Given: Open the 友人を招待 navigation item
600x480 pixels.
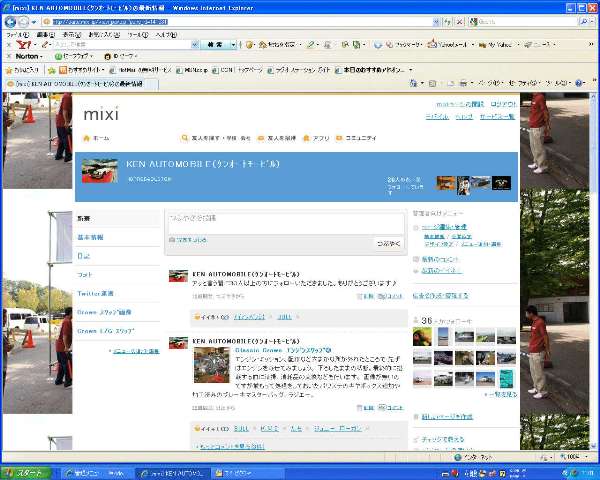Looking at the screenshot, I should pyautogui.click(x=277, y=138).
